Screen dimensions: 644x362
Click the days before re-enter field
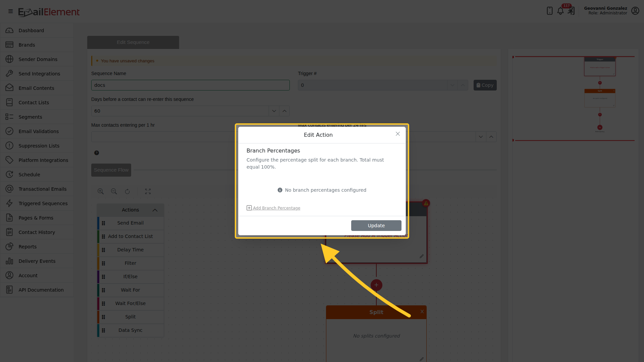pos(180,111)
